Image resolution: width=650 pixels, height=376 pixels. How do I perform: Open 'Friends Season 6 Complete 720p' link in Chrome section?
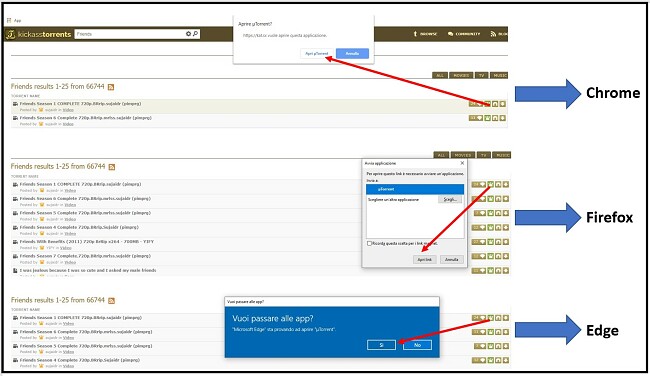tap(86, 118)
